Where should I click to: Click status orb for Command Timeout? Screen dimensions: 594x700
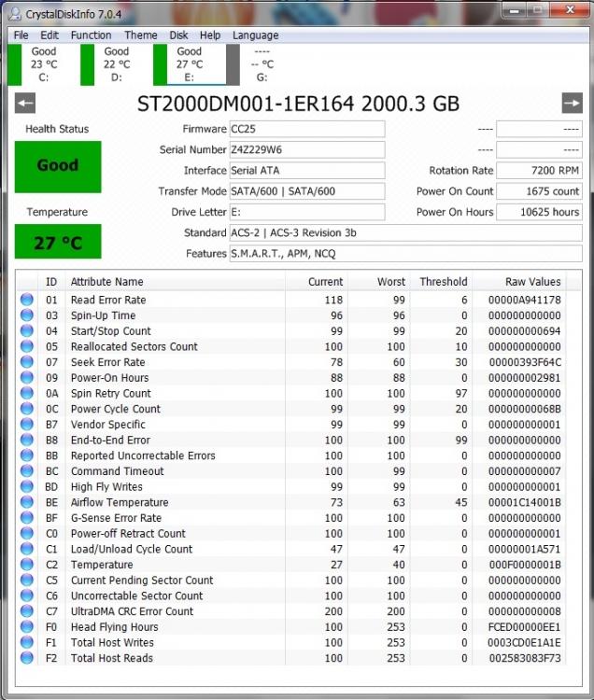(27, 471)
